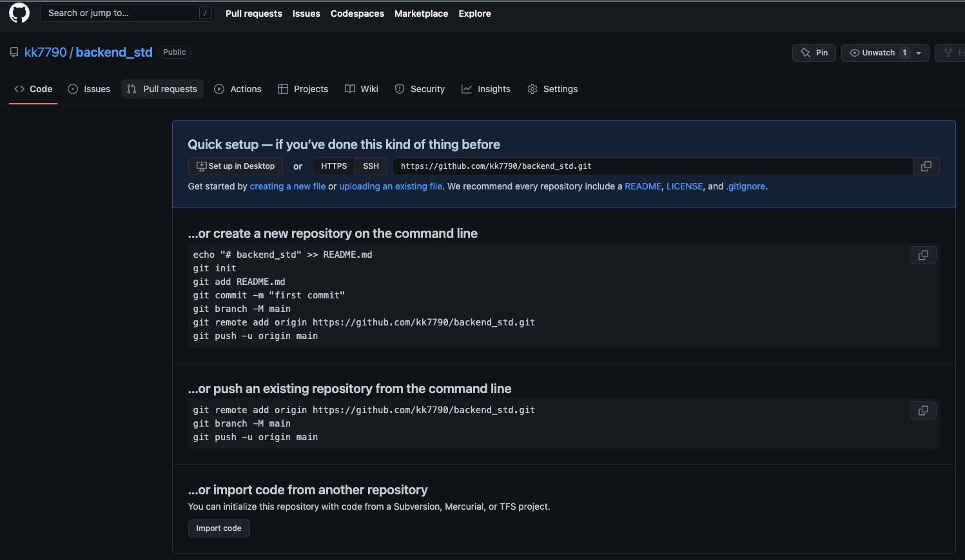This screenshot has width=965, height=560.
Task: Click the 'creating a new file' link
Action: 288,186
